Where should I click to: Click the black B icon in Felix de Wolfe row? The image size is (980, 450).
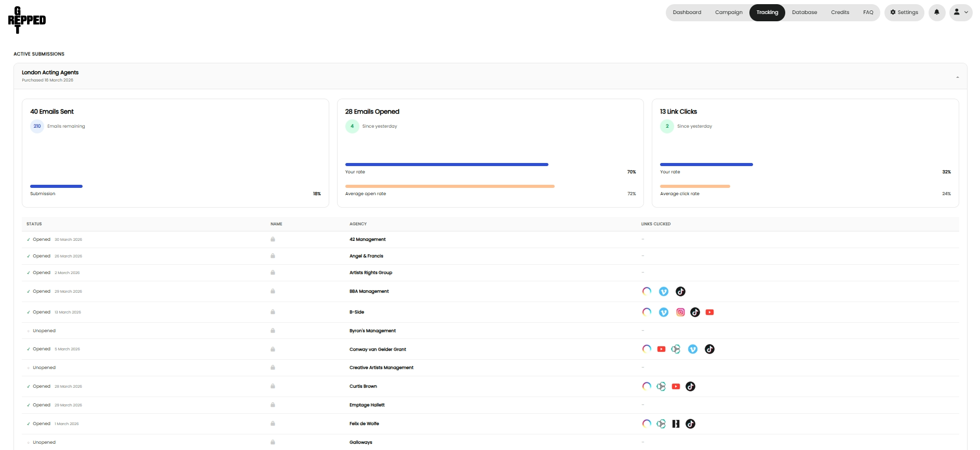tap(676, 424)
